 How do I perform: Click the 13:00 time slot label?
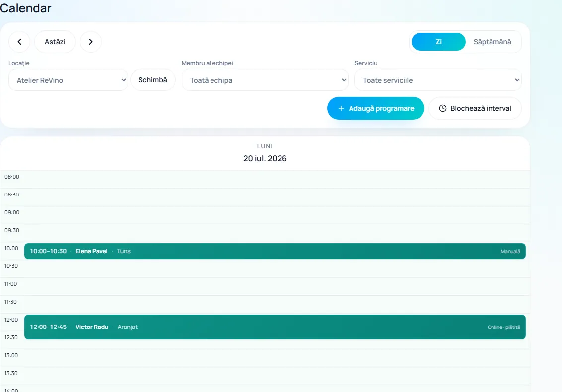tap(11, 355)
